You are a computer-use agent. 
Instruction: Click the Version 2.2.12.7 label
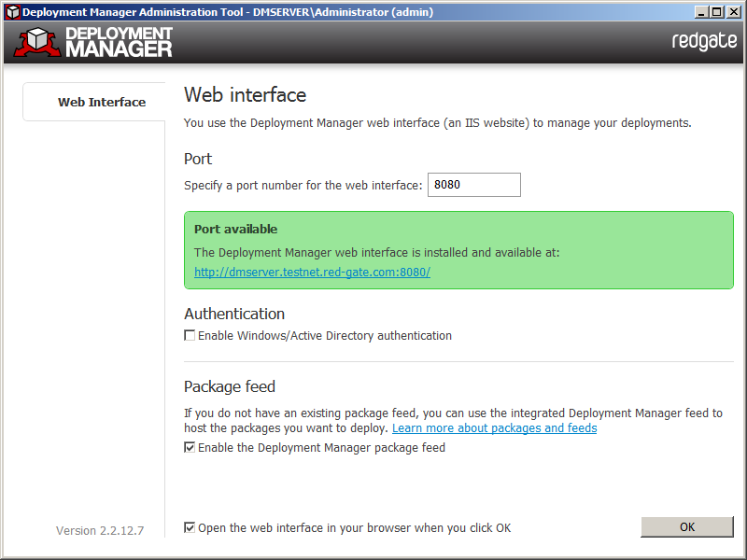(100, 530)
